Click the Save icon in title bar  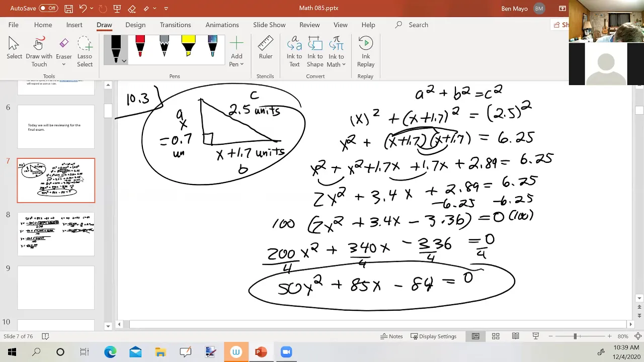tap(68, 8)
